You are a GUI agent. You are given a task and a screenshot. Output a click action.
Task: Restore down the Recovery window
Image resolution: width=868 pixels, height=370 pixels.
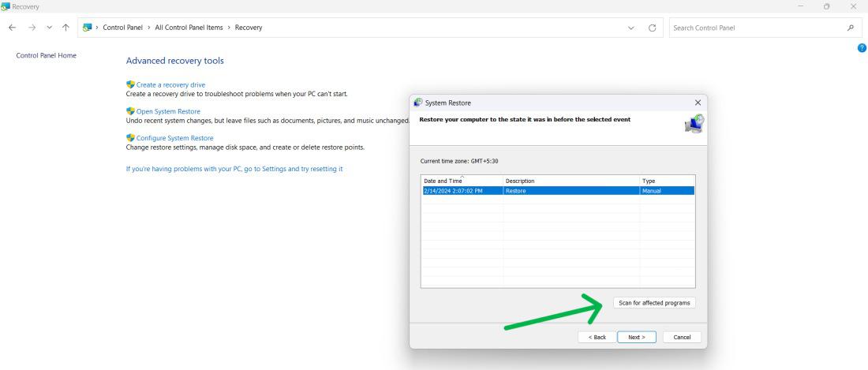coord(826,6)
